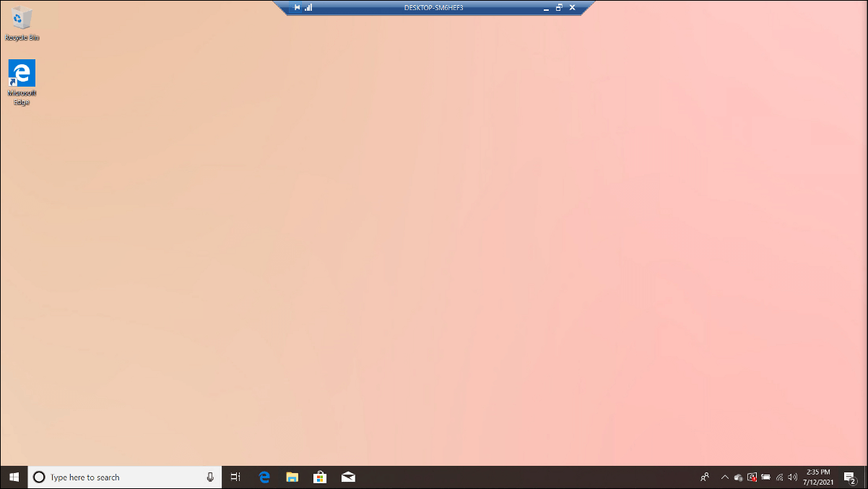
Task: Open the network connections flyout
Action: tap(778, 477)
